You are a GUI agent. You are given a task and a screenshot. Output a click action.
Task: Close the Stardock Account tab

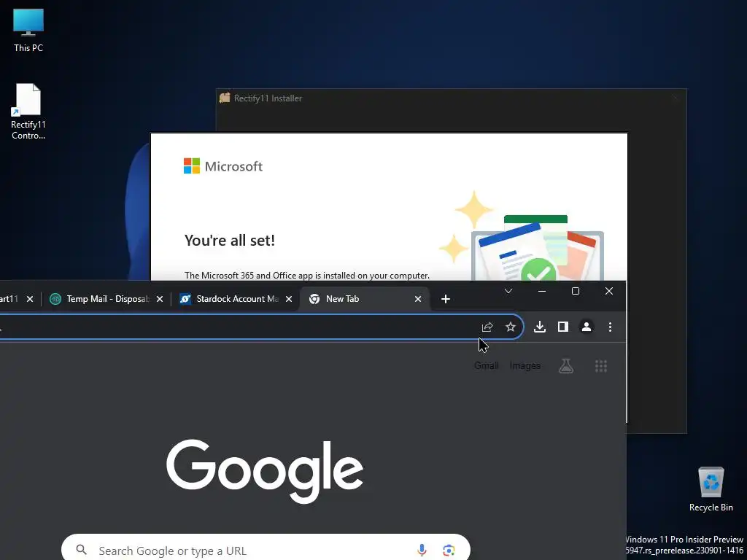click(289, 299)
